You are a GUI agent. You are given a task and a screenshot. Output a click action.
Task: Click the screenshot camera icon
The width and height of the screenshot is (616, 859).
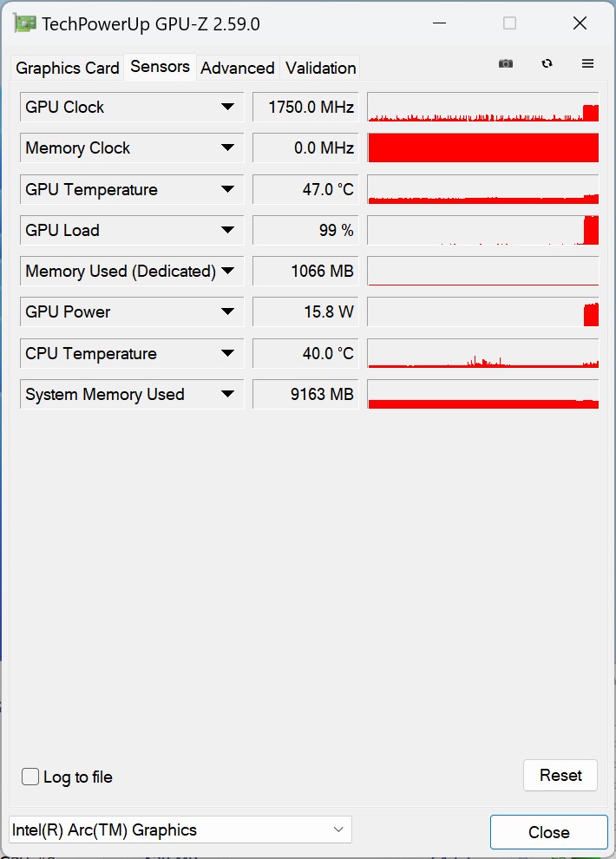(x=506, y=63)
